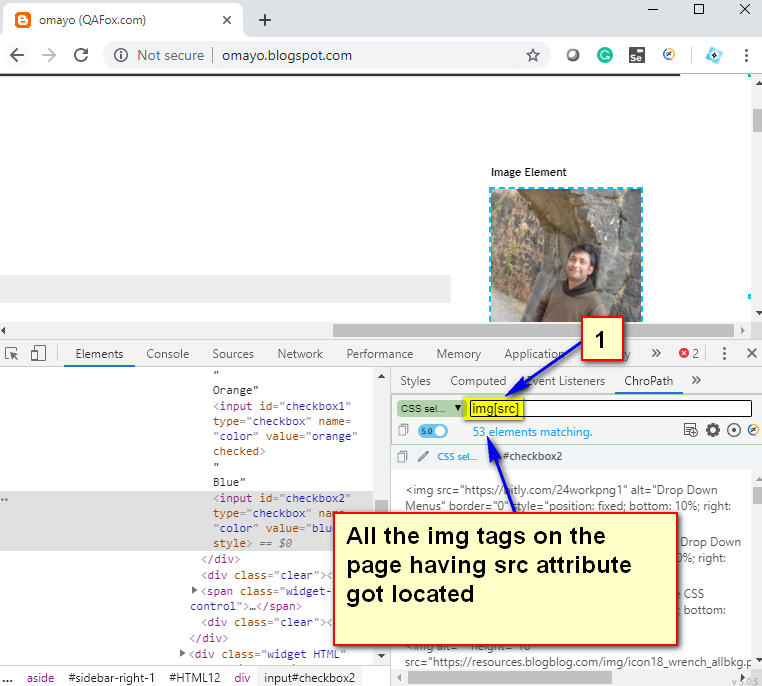Click the #HTML12 breadcrumb

(x=194, y=677)
